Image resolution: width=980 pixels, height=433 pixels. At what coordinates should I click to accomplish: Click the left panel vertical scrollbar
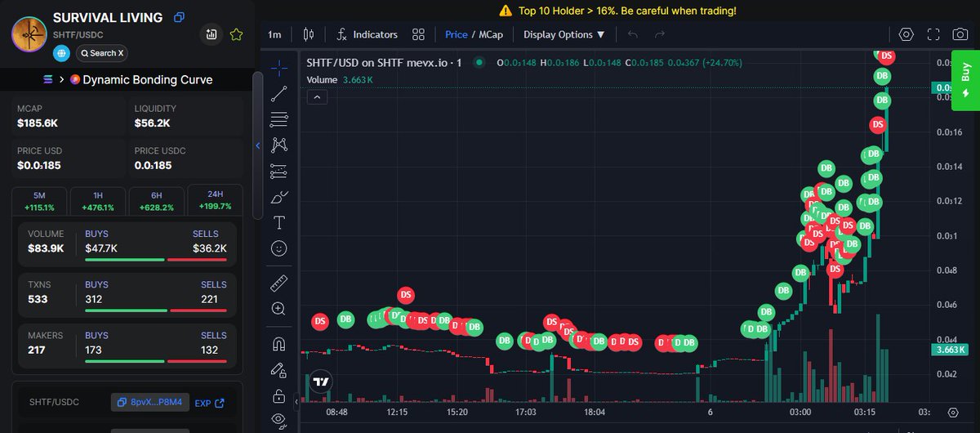pyautogui.click(x=257, y=145)
